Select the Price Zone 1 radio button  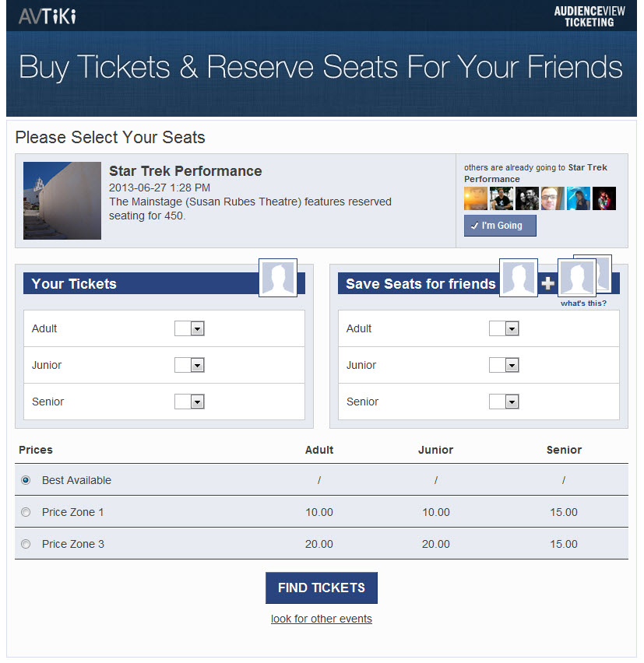click(x=26, y=512)
